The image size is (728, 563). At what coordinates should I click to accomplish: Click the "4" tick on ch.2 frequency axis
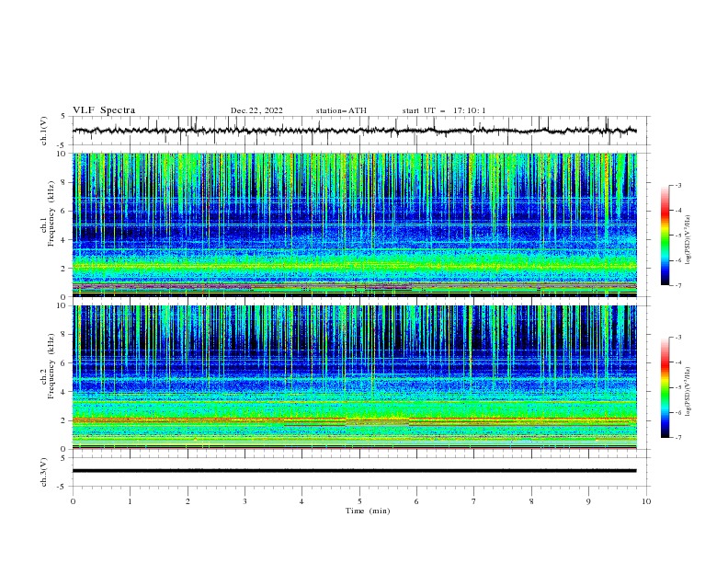pos(63,392)
